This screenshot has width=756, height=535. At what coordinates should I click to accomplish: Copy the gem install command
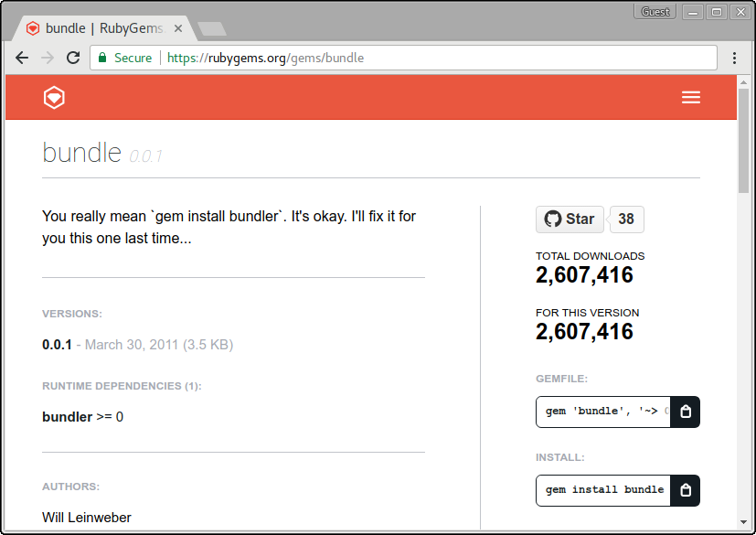686,490
